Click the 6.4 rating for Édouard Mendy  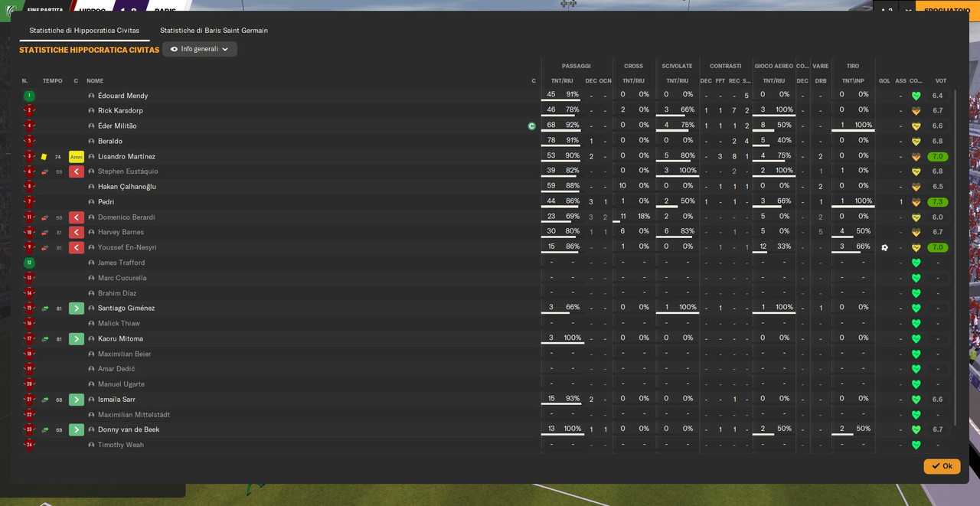point(938,96)
